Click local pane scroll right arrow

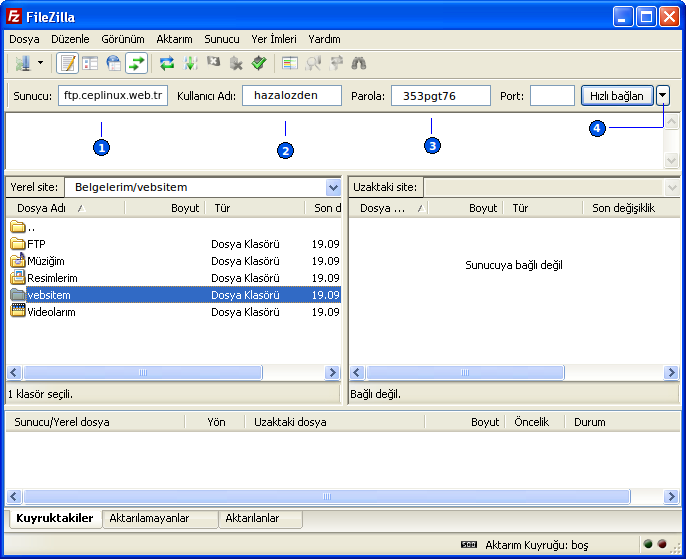tap(332, 373)
